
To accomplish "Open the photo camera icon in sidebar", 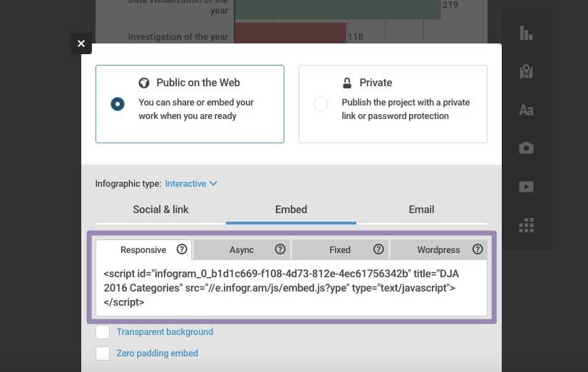I will tap(526, 148).
